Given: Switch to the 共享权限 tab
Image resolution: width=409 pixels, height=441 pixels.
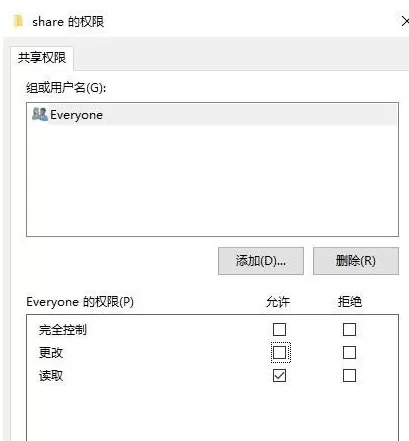Looking at the screenshot, I should tap(42, 58).
